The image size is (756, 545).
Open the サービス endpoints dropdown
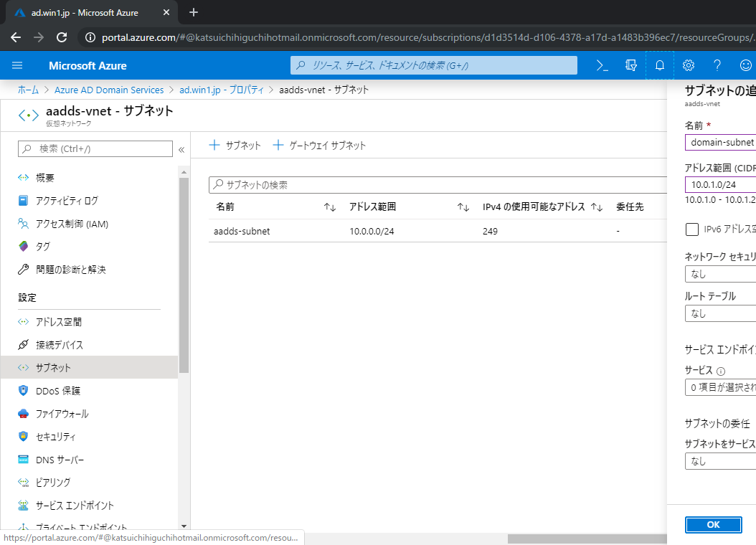point(720,387)
